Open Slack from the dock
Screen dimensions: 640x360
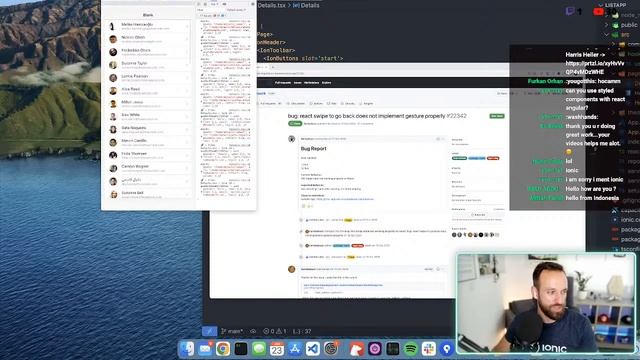[429, 349]
